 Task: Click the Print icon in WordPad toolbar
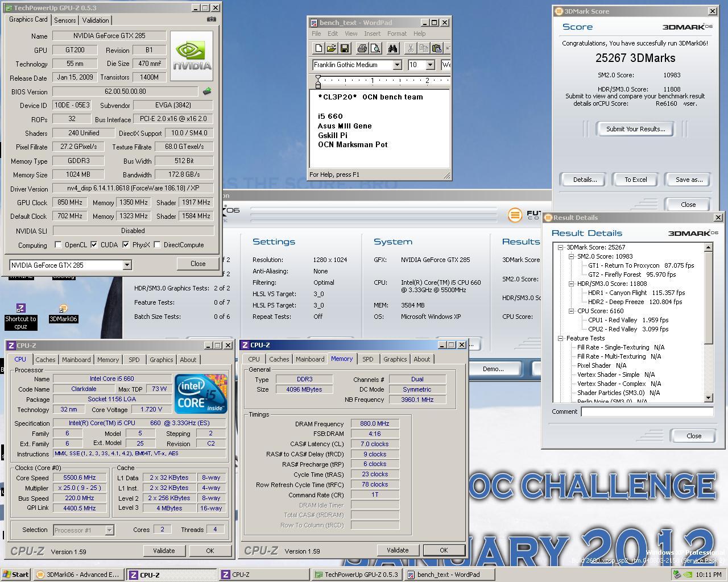point(362,49)
